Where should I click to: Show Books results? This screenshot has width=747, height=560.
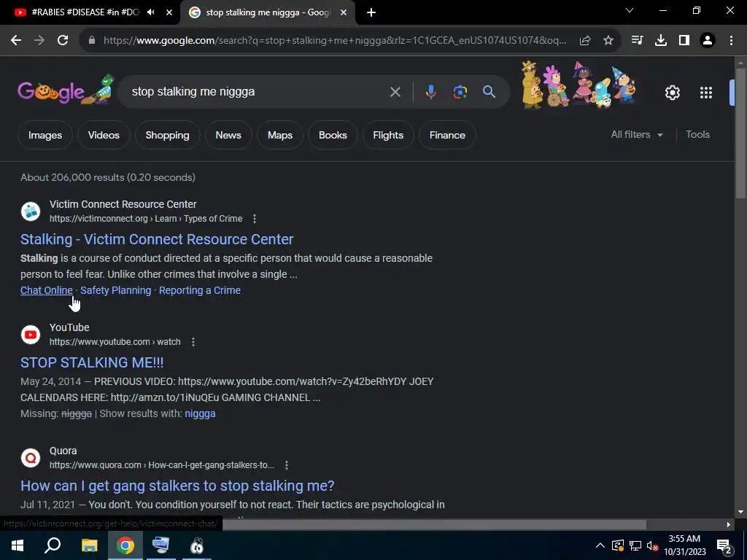tap(333, 135)
